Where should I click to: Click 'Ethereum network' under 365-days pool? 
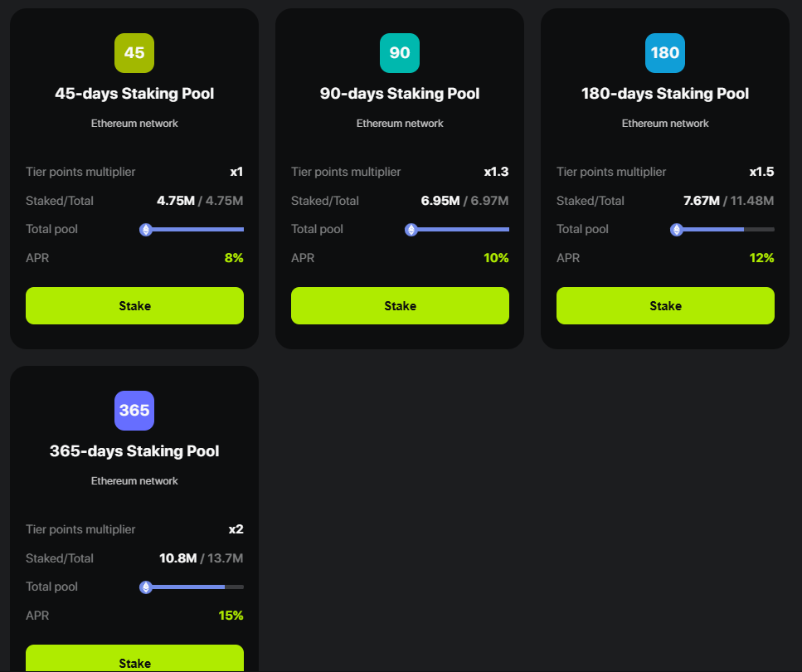[134, 481]
